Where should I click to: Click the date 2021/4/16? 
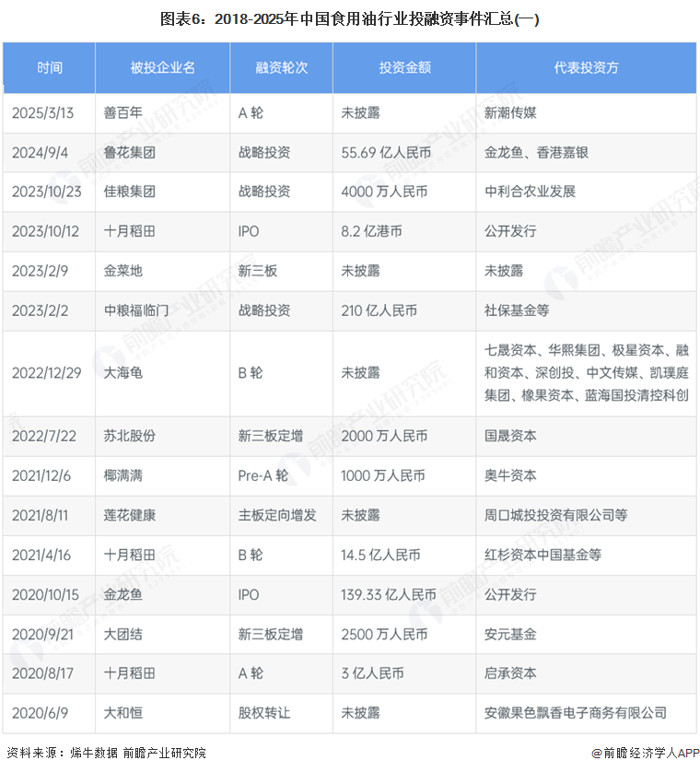[x=41, y=556]
